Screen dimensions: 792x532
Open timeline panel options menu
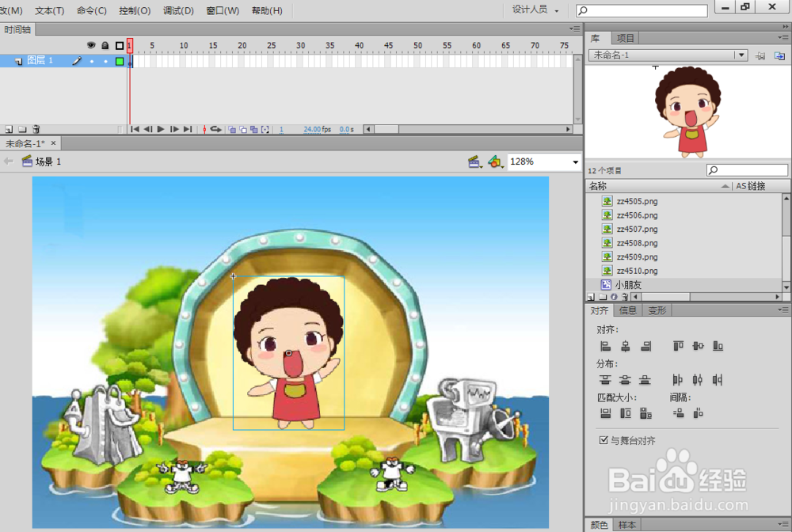[x=575, y=29]
